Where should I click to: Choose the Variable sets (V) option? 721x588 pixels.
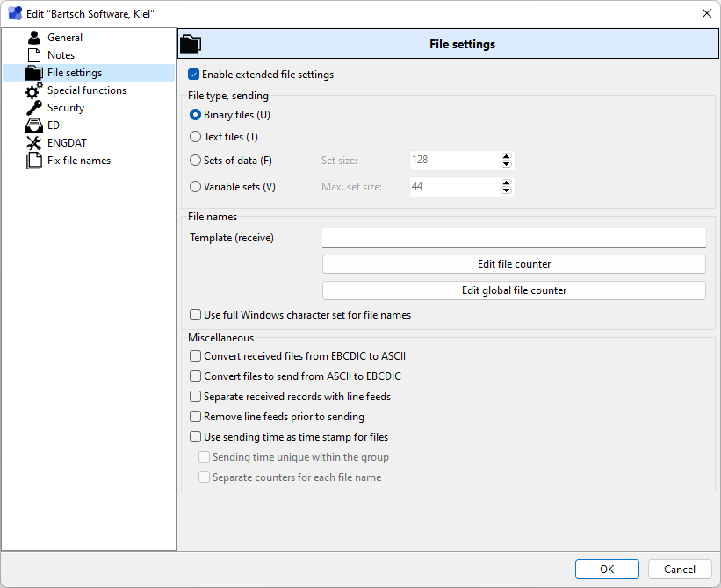[x=195, y=187]
